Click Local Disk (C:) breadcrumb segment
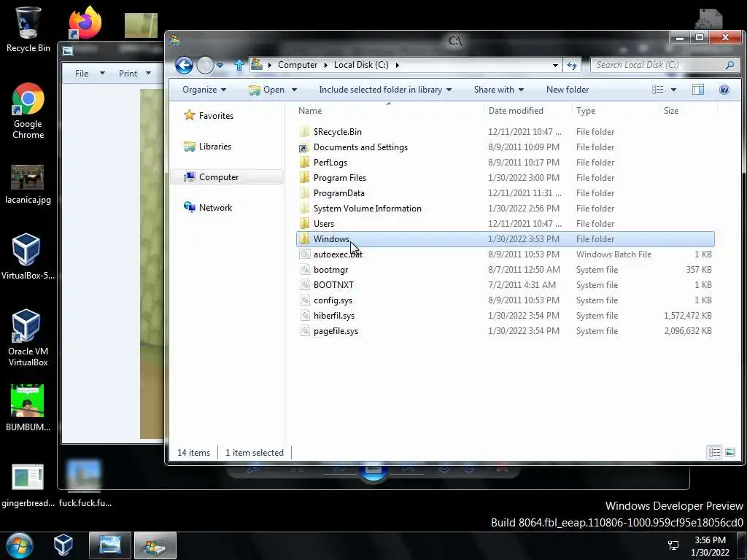The image size is (747, 560). tap(361, 65)
